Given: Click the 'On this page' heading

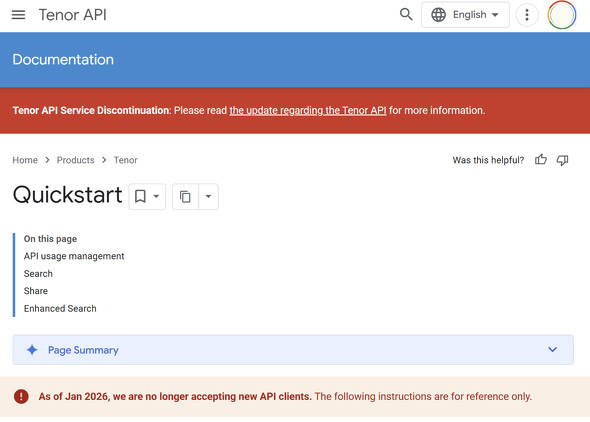Looking at the screenshot, I should 50,239.
